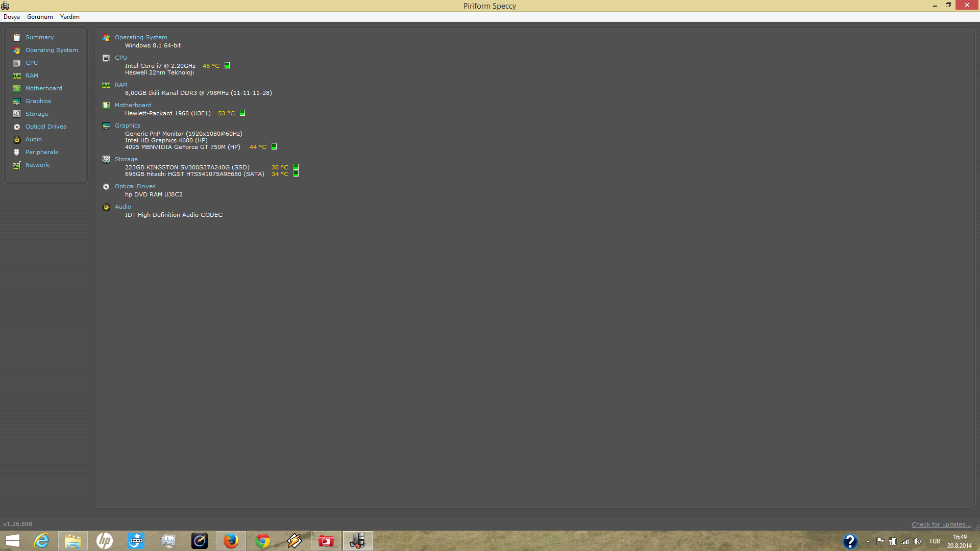980x551 pixels.
Task: Click the Kingston SSD temperature indicator
Action: (x=296, y=167)
